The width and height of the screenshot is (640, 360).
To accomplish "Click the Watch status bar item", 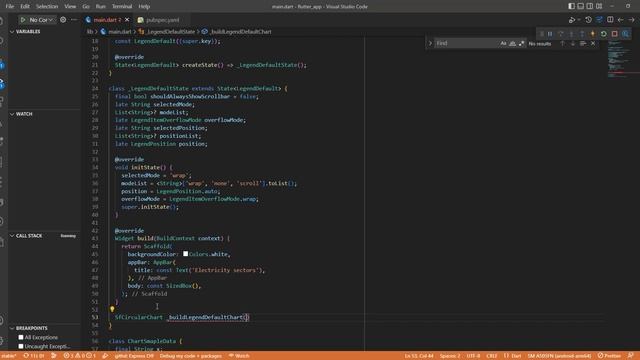I will [x=239, y=356].
